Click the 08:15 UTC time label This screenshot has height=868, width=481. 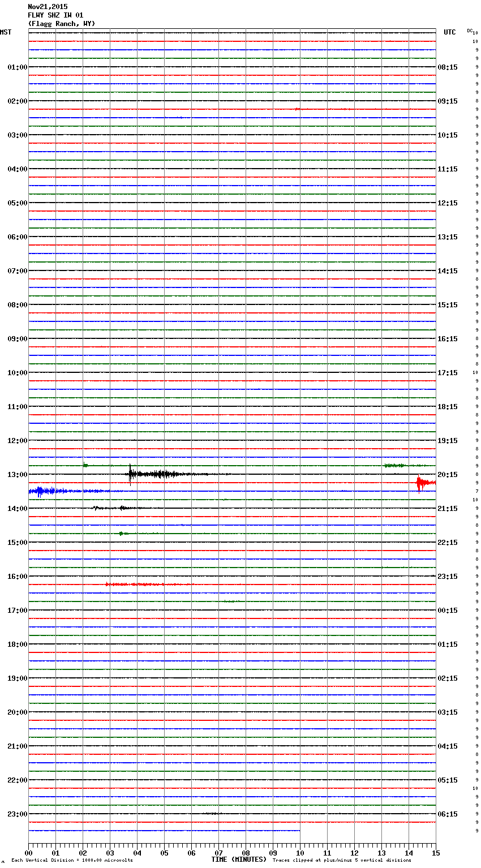[x=448, y=67]
